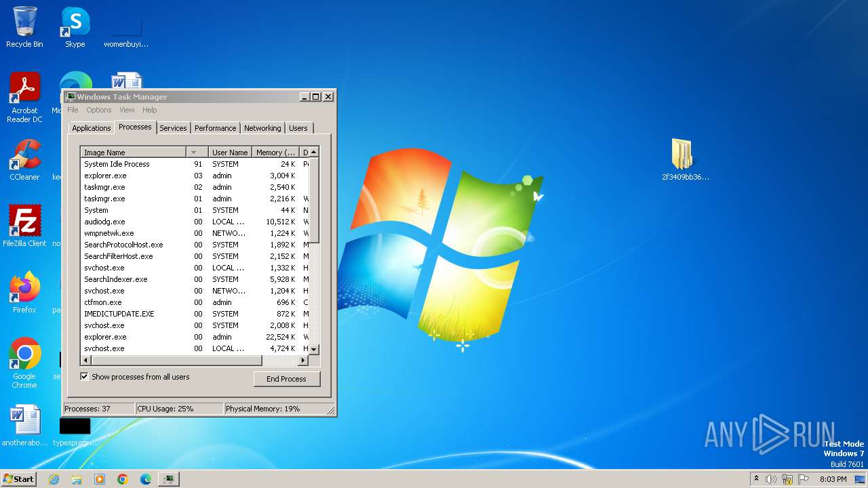Open the Firefox desktop shortcut
The image size is (868, 488).
click(x=24, y=293)
